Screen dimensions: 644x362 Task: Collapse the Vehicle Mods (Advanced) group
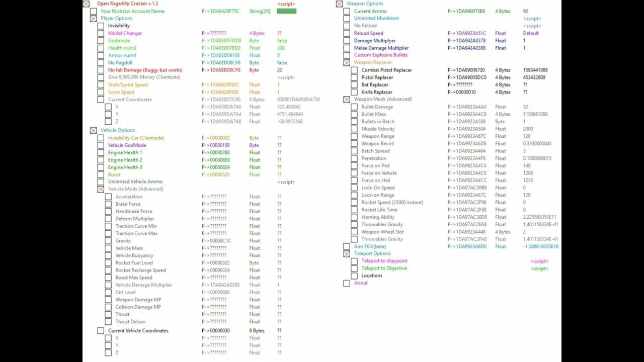pyautogui.click(x=101, y=189)
